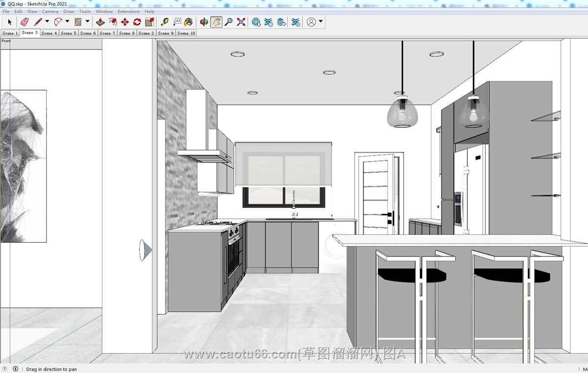Viewport: 588px width, 373px height.
Task: Select the Rotate tool
Action: coord(137,22)
